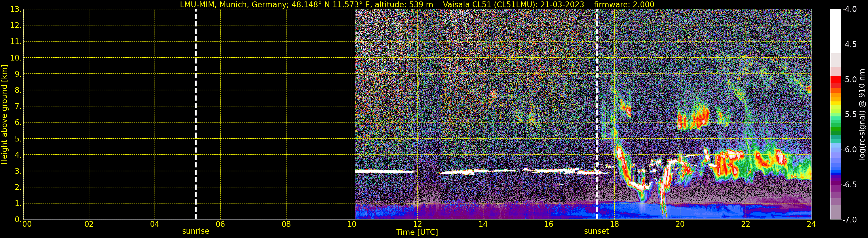This screenshot has width=868, height=238.
Task: Click the '16' time tick label
Action: pos(549,224)
